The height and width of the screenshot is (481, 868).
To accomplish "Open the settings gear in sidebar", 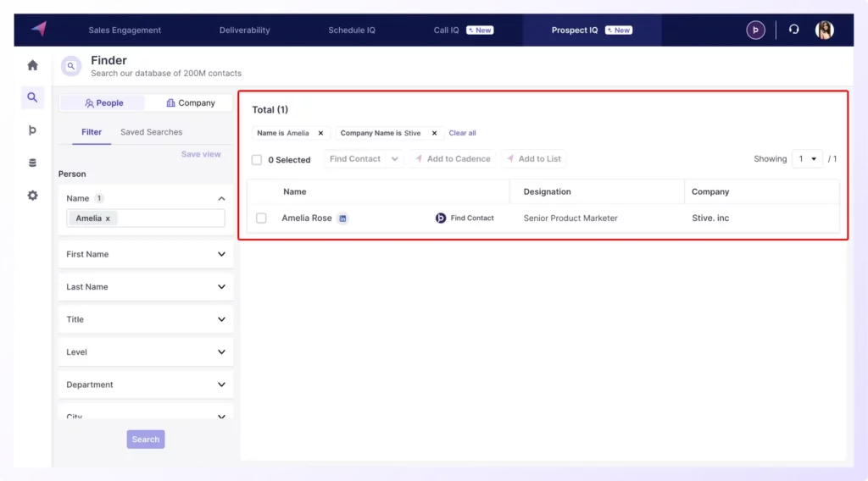I will coord(33,195).
